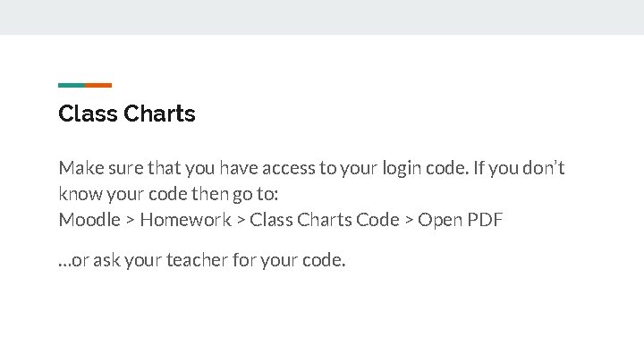Viewport: 644px width, 362px height.
Task: Click the word Moodle in the path
Action: (89, 220)
